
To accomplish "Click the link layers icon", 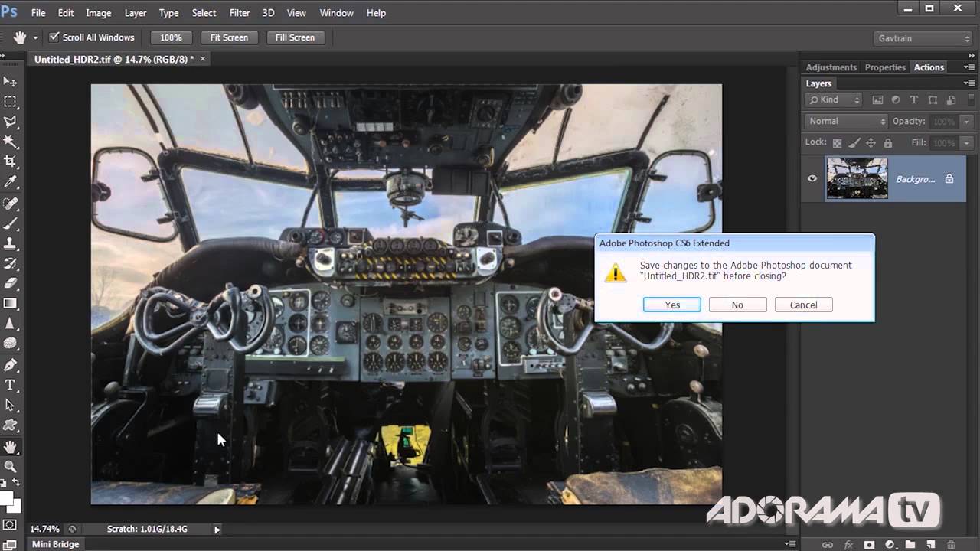I will click(x=828, y=544).
